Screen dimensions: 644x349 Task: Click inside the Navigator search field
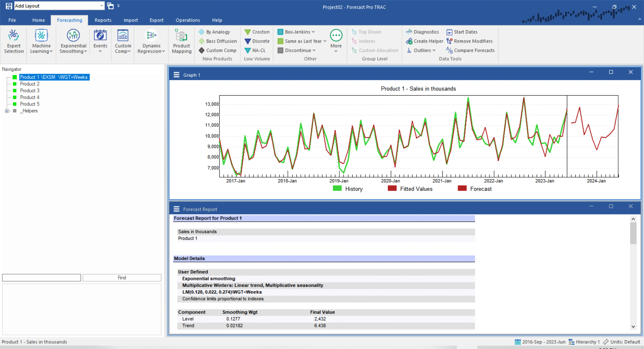point(41,278)
